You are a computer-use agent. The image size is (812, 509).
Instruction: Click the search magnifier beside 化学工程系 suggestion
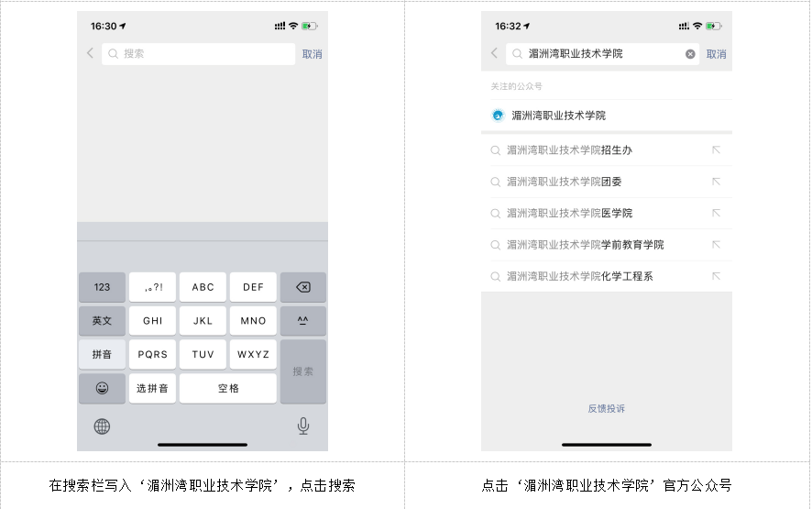click(496, 277)
